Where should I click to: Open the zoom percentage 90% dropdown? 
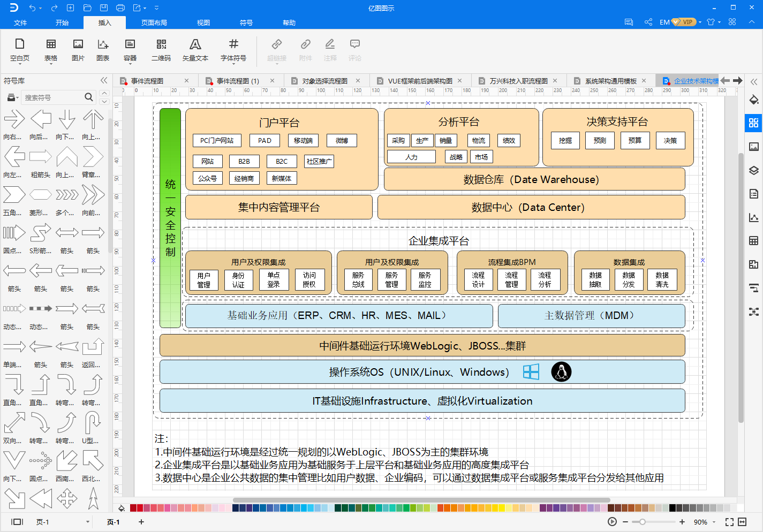tap(714, 522)
